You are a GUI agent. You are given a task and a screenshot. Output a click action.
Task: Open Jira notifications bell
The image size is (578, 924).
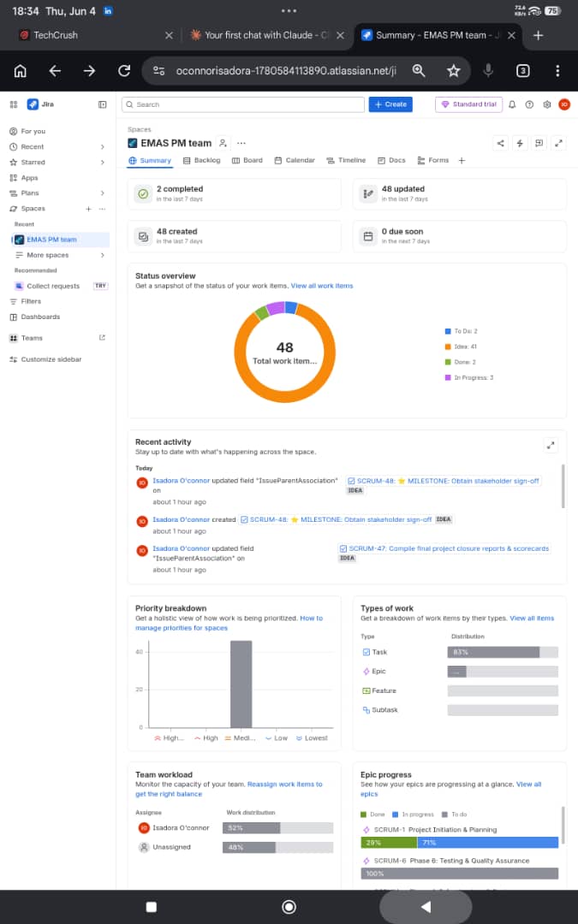[512, 104]
